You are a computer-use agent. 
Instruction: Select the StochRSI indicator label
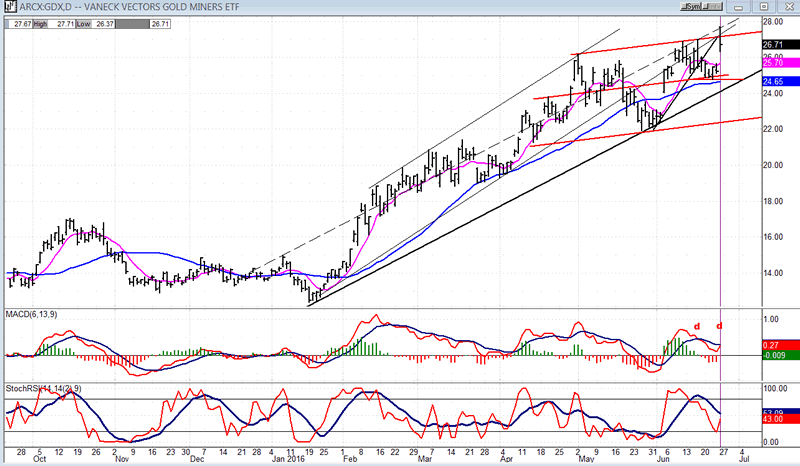(32, 385)
